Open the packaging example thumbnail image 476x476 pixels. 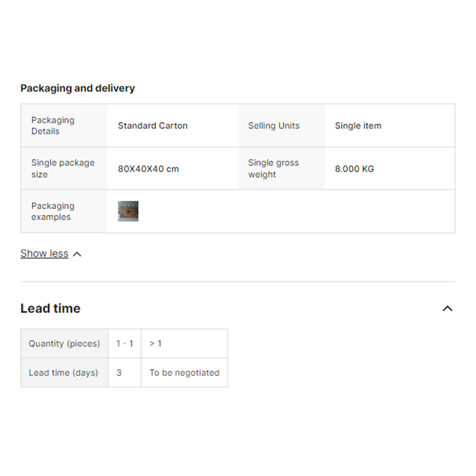point(128,211)
